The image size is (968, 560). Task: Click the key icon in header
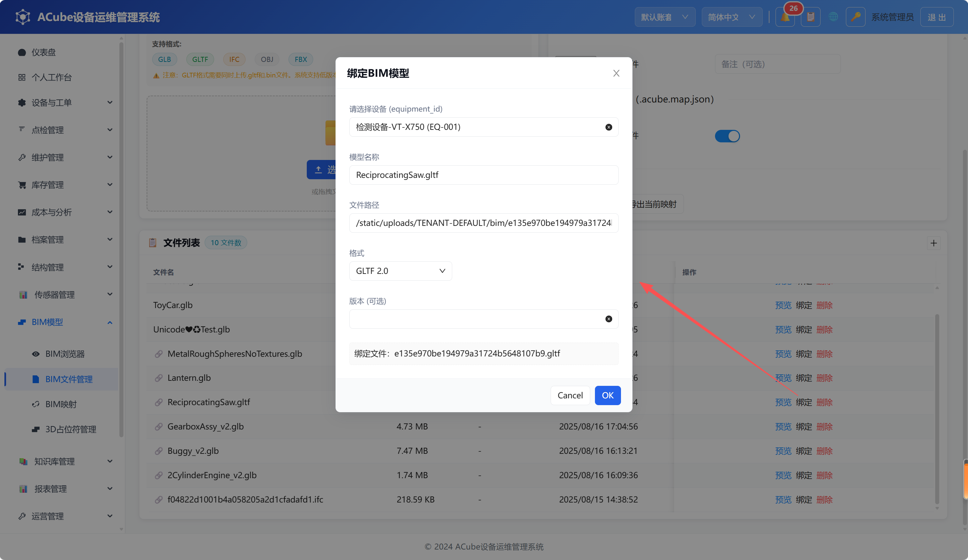click(x=855, y=17)
